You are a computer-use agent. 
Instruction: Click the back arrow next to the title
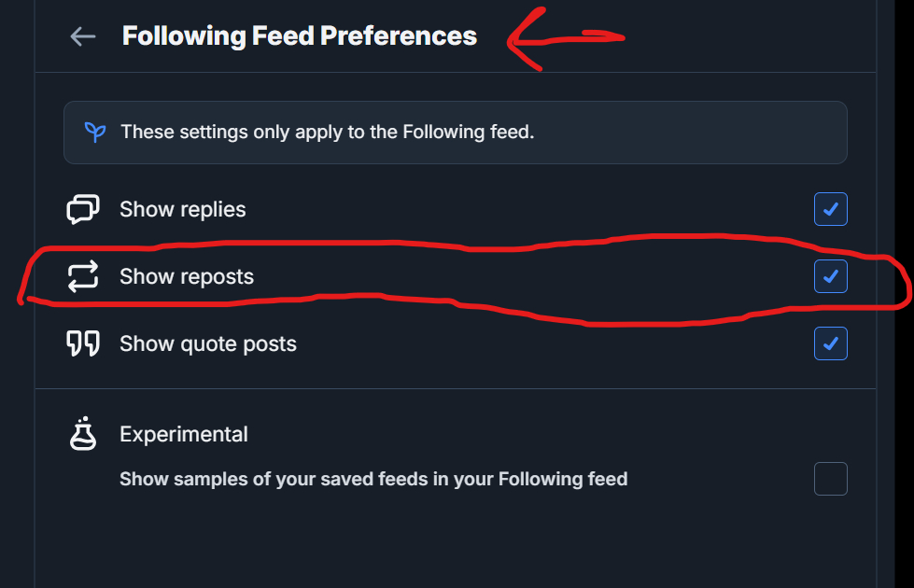tap(83, 36)
